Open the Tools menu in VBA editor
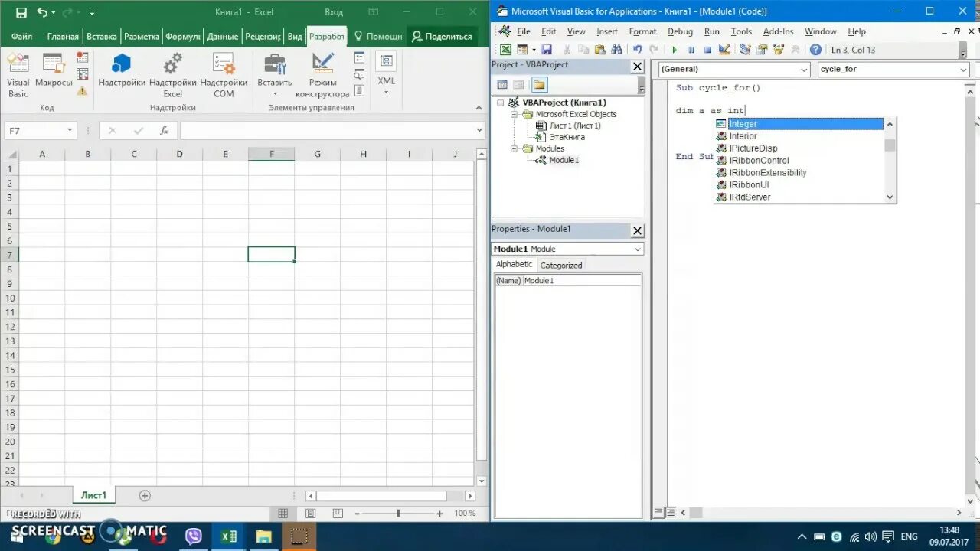 pos(741,31)
